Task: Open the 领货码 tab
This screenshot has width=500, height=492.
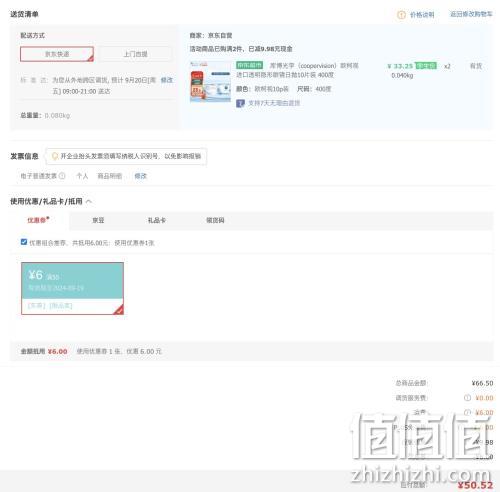Action: [215, 220]
